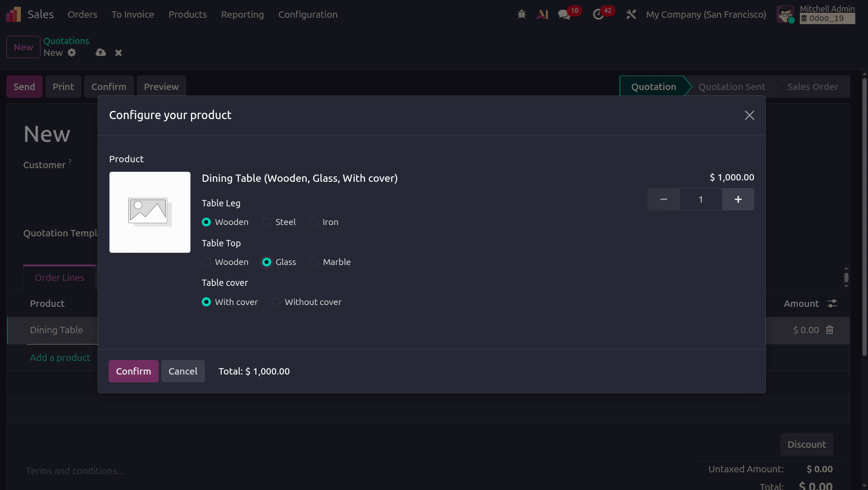Open the Products menu
868x490 pixels.
[188, 15]
